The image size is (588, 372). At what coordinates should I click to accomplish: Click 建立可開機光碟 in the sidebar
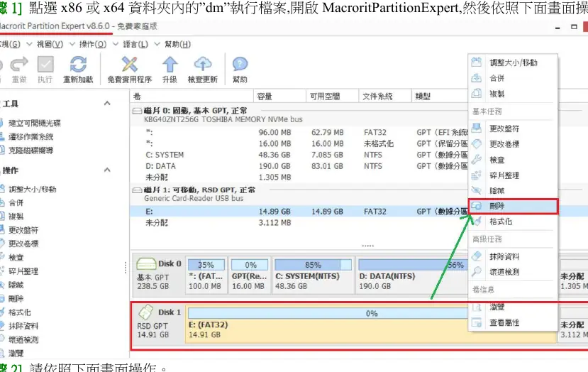click(x=35, y=123)
